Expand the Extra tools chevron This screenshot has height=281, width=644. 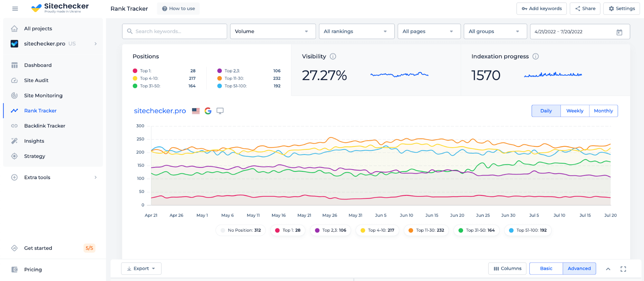pyautogui.click(x=96, y=177)
